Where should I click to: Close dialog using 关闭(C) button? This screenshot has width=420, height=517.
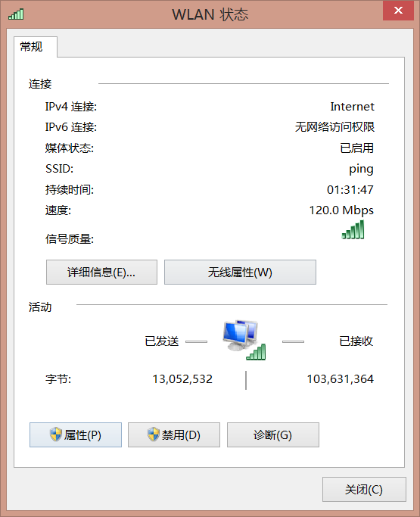[x=364, y=489]
